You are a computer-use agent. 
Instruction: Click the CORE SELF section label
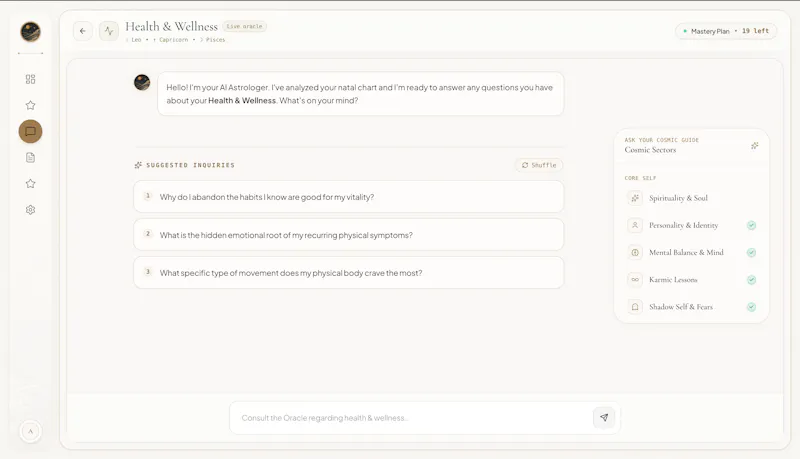(x=640, y=178)
